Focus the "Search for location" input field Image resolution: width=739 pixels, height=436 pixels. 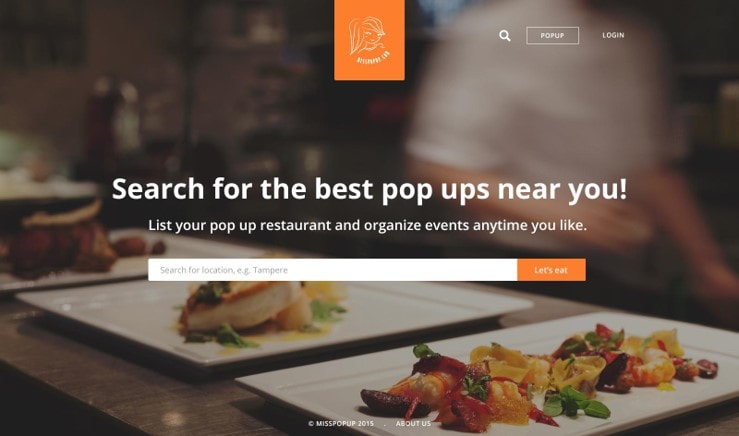coord(333,270)
